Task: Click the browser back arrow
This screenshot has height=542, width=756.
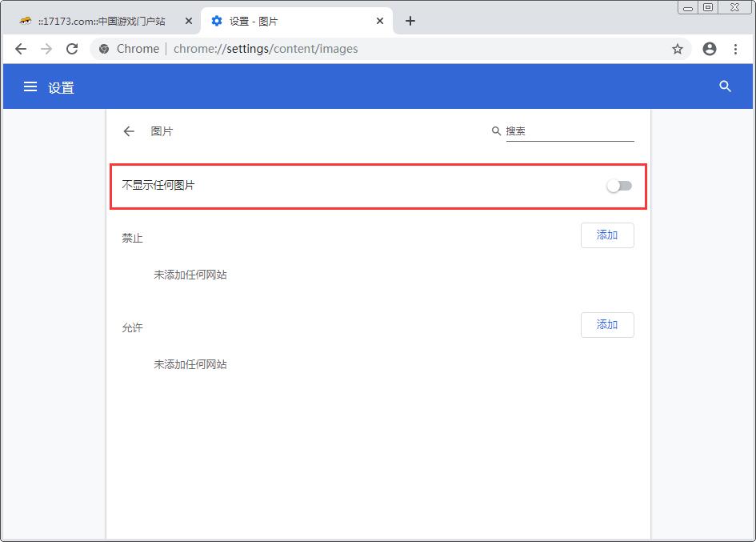Action: point(21,49)
